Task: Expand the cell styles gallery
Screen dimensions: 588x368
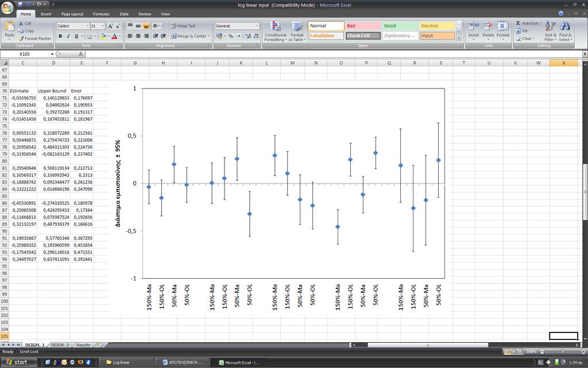Action: pyautogui.click(x=459, y=39)
